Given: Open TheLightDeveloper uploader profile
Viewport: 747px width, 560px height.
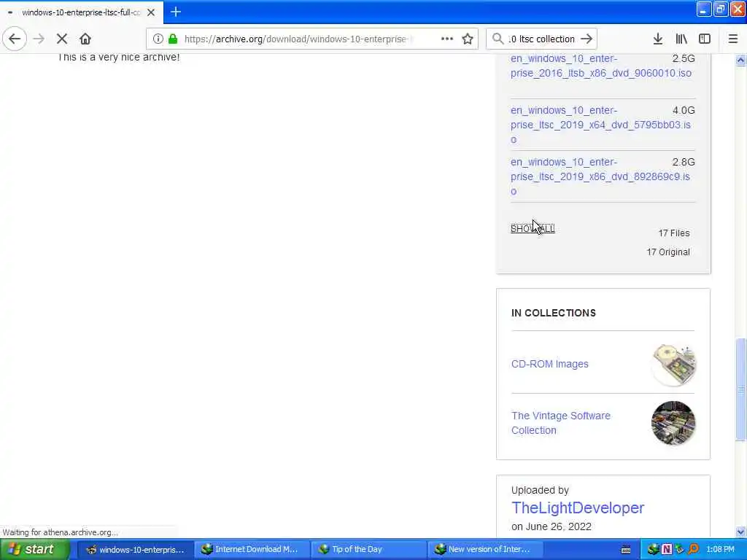Looking at the screenshot, I should [x=578, y=507].
